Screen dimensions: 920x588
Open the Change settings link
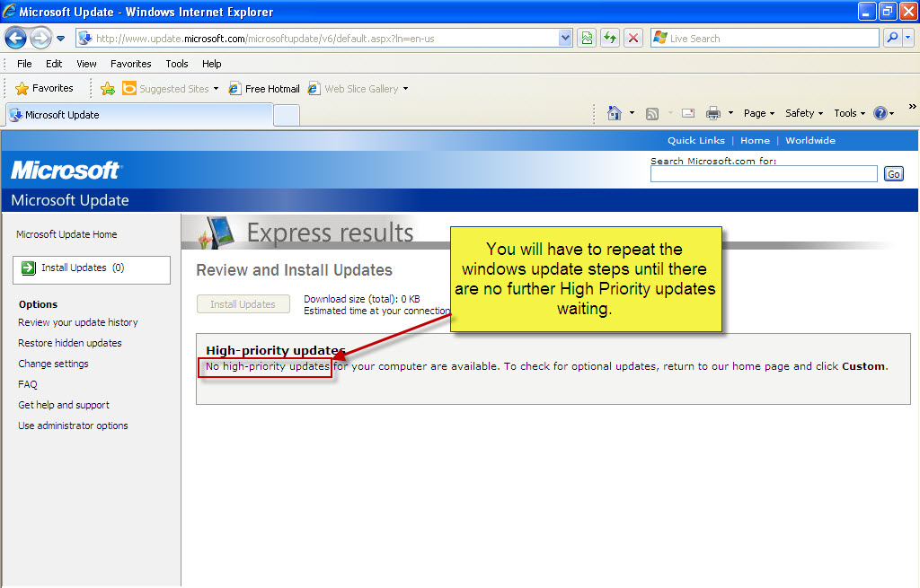53,364
